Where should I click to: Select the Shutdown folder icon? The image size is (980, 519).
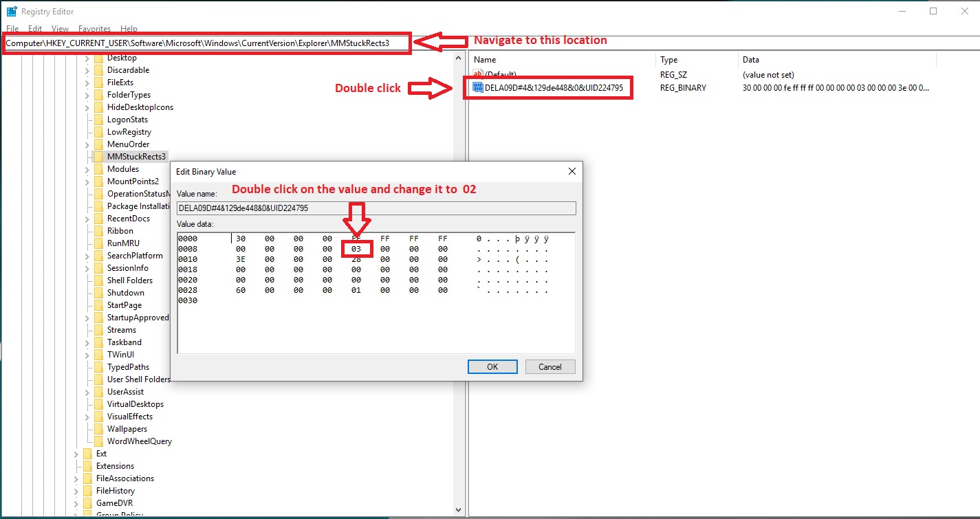[x=98, y=293]
